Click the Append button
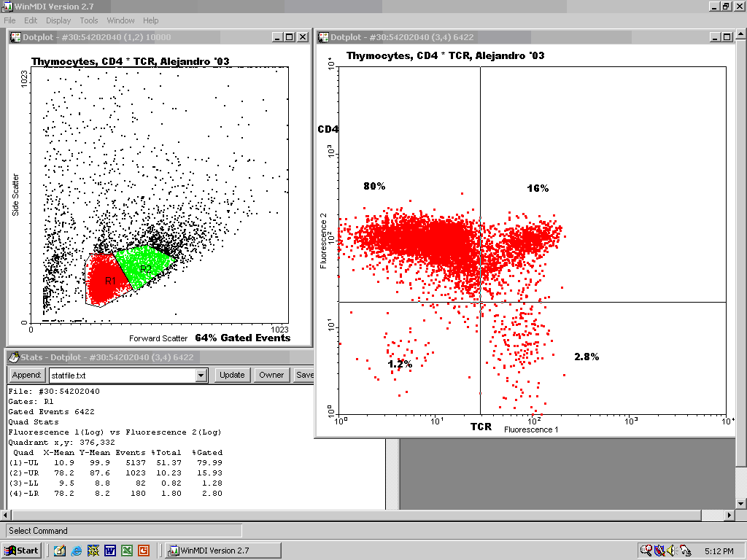The image size is (747, 560). coord(26,375)
